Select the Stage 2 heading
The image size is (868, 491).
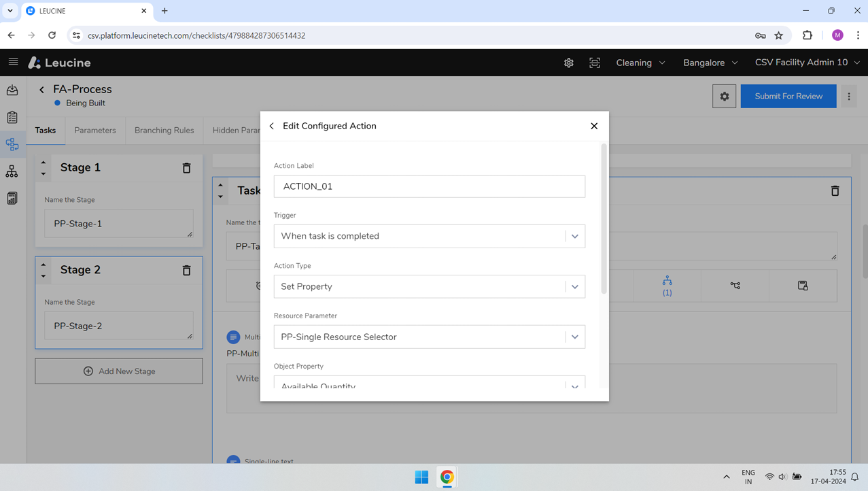(80, 270)
